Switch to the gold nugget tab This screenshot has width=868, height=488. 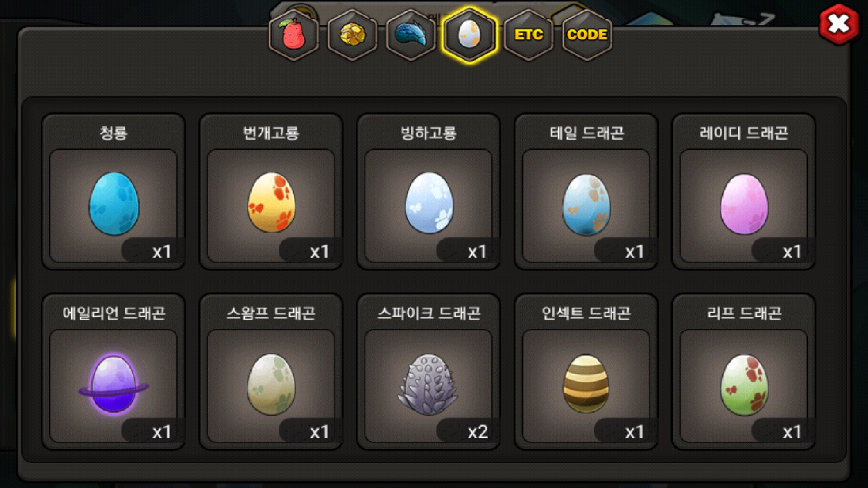point(352,35)
